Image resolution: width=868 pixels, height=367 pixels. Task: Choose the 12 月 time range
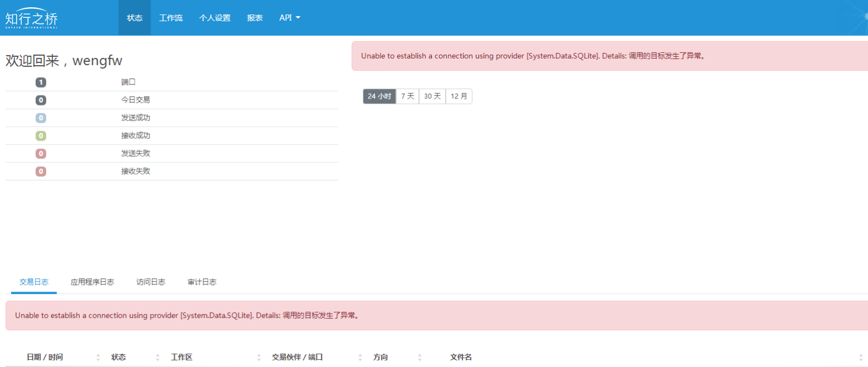459,96
